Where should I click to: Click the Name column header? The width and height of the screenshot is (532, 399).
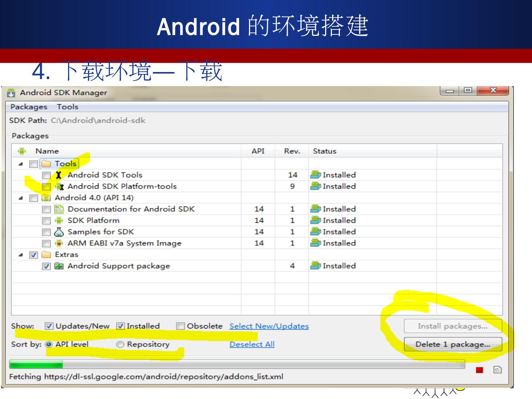(x=127, y=151)
